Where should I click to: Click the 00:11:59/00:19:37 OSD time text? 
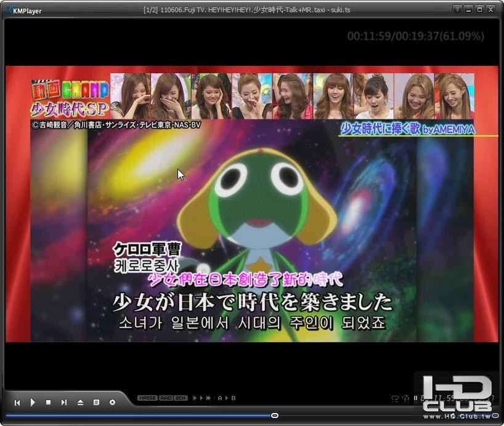[415, 36]
